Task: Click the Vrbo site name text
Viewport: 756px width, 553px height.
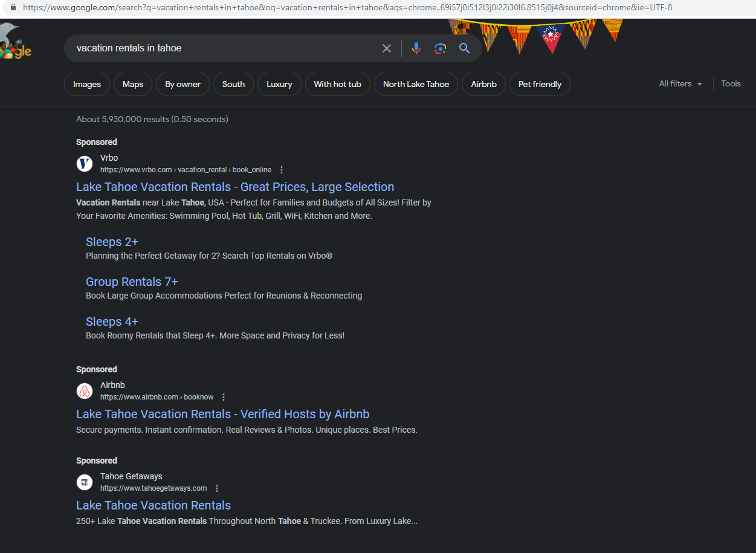Action: (x=109, y=158)
